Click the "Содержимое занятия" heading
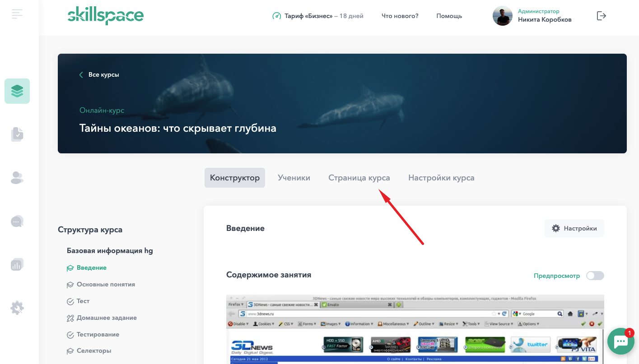The height and width of the screenshot is (364, 639). point(269,275)
